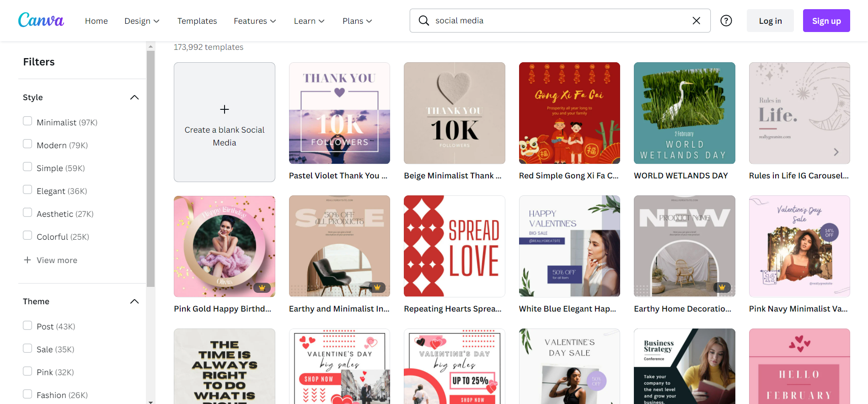868x404 pixels.
Task: Open Templates in navigation
Action: [197, 21]
